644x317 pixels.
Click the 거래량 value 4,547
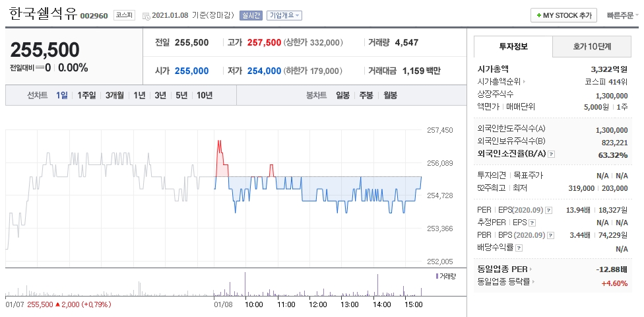pos(406,42)
